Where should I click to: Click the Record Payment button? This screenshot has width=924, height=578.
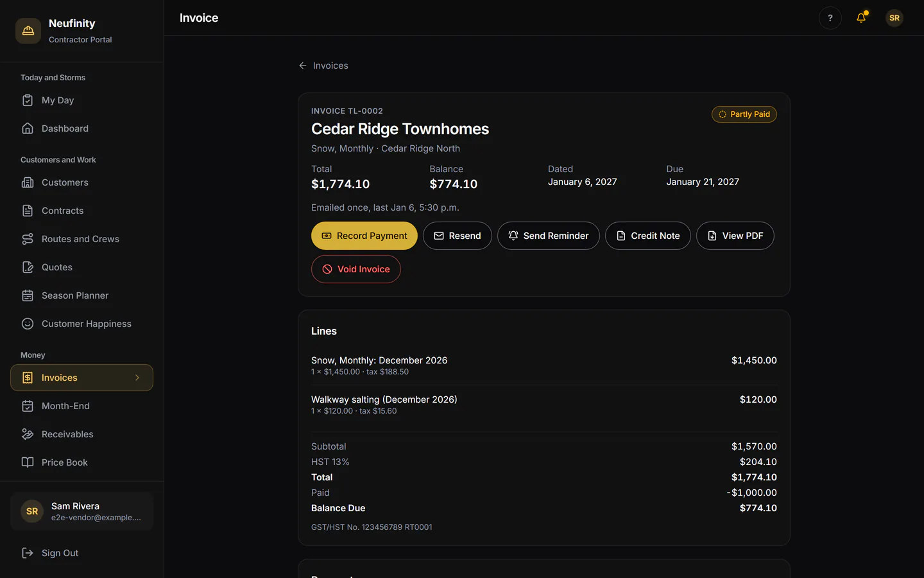click(364, 236)
